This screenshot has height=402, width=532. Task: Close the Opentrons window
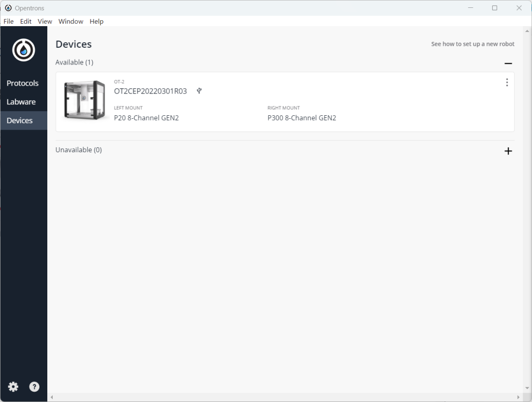[519, 8]
